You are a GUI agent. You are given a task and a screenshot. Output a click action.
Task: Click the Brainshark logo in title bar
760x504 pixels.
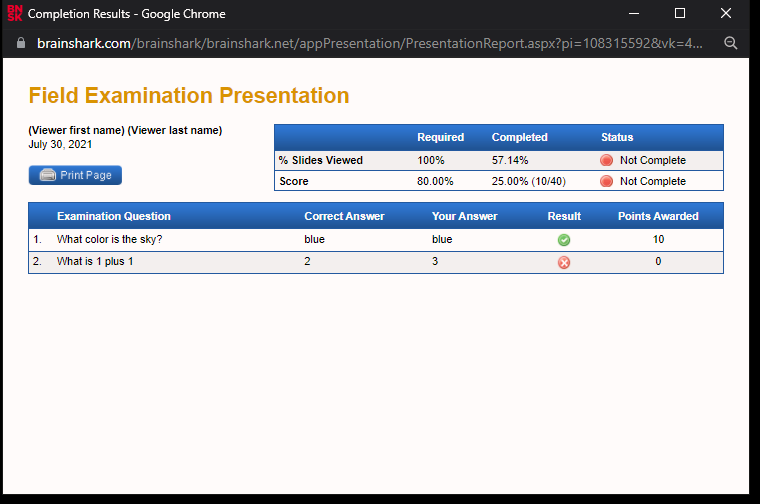[15, 14]
